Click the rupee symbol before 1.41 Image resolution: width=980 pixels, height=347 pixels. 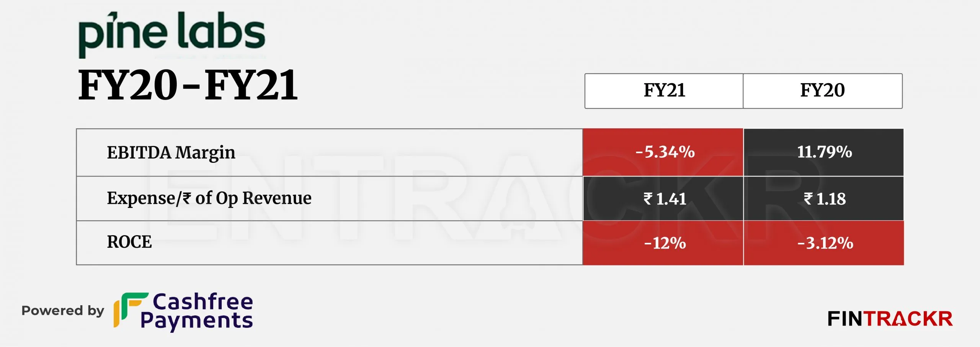click(648, 198)
